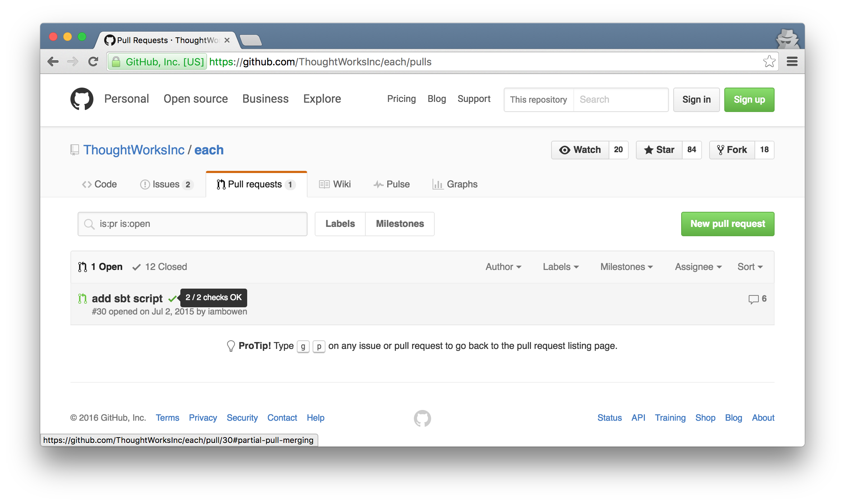The width and height of the screenshot is (845, 504).
Task: Open the add sbt script pull request
Action: pyautogui.click(x=127, y=298)
